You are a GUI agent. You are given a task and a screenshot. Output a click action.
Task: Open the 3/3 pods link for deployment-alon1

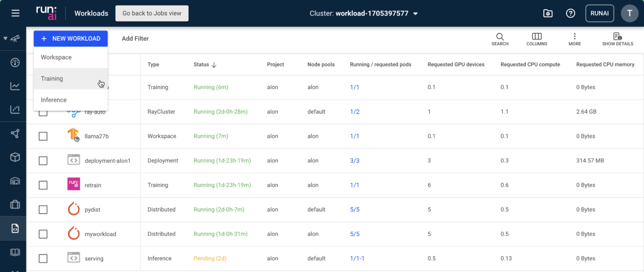point(355,161)
